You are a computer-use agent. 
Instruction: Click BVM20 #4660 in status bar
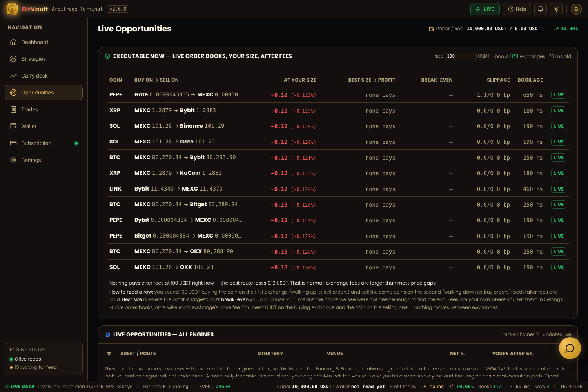click(x=214, y=387)
